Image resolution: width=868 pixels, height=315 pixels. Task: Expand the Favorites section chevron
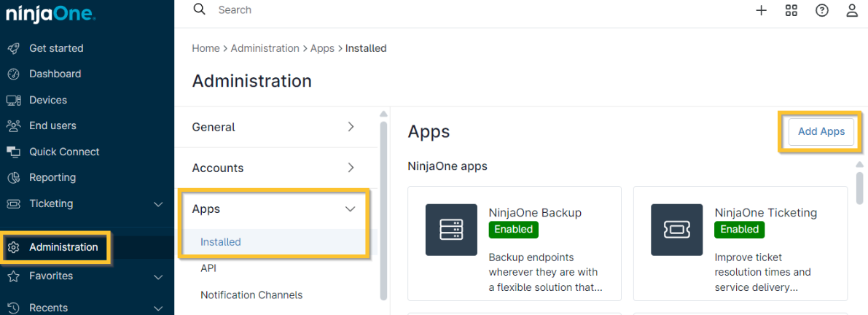158,277
